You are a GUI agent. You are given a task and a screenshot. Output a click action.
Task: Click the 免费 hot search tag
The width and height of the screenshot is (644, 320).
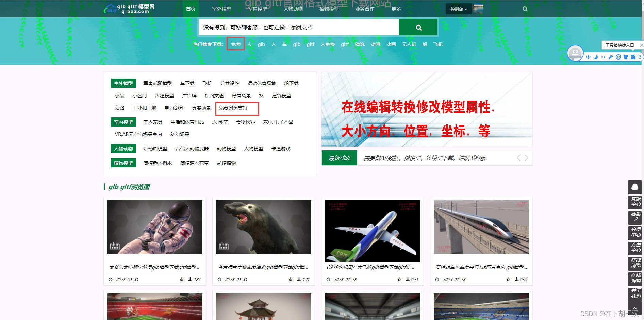(236, 44)
